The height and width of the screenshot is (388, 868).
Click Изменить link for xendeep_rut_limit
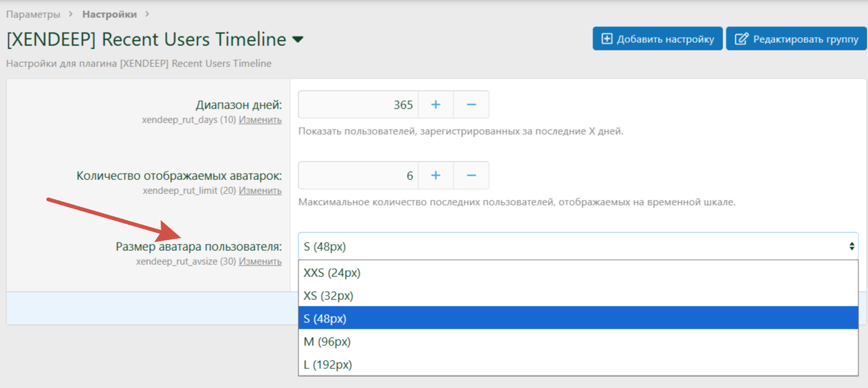pyautogui.click(x=260, y=190)
